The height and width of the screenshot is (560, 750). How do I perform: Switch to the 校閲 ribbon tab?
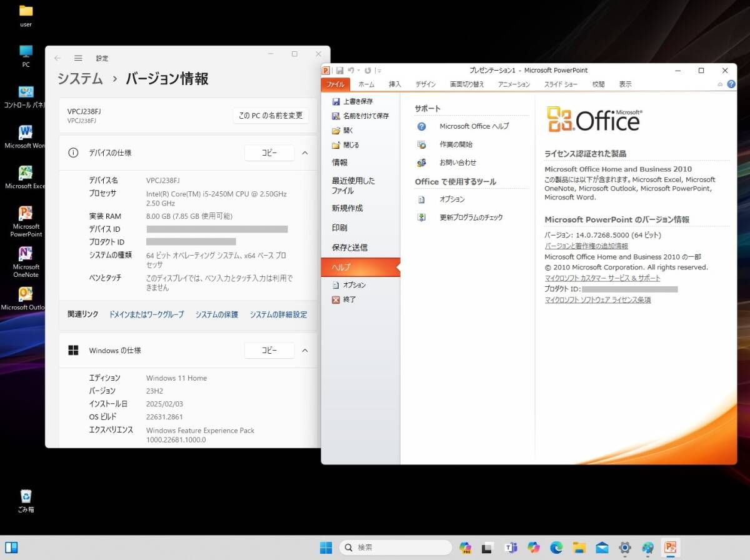pyautogui.click(x=598, y=84)
